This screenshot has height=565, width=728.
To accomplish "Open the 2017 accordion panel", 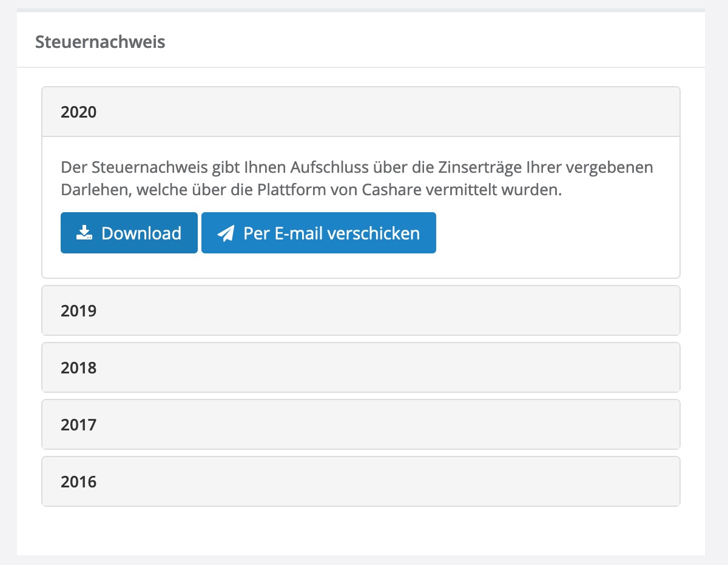I will click(x=361, y=424).
